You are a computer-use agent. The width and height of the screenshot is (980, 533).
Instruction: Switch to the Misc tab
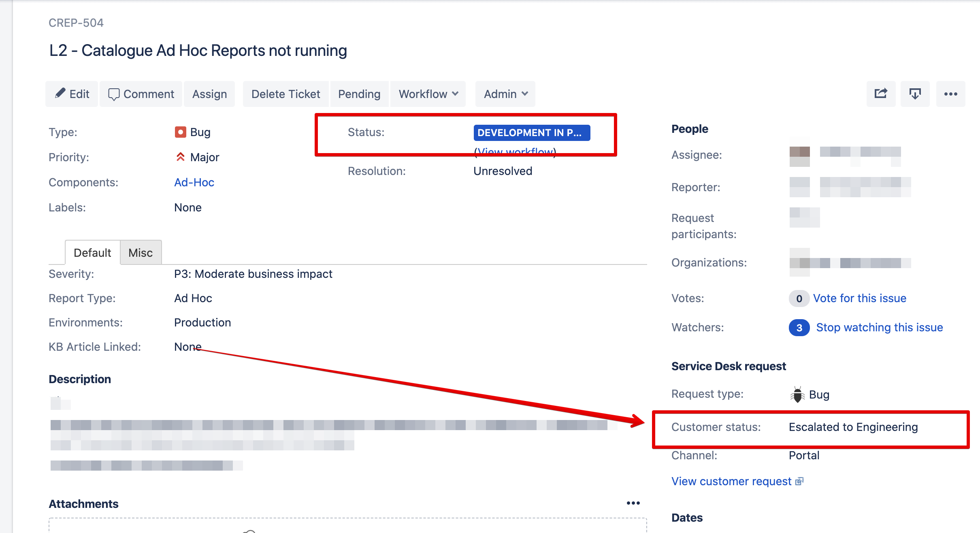[141, 253]
